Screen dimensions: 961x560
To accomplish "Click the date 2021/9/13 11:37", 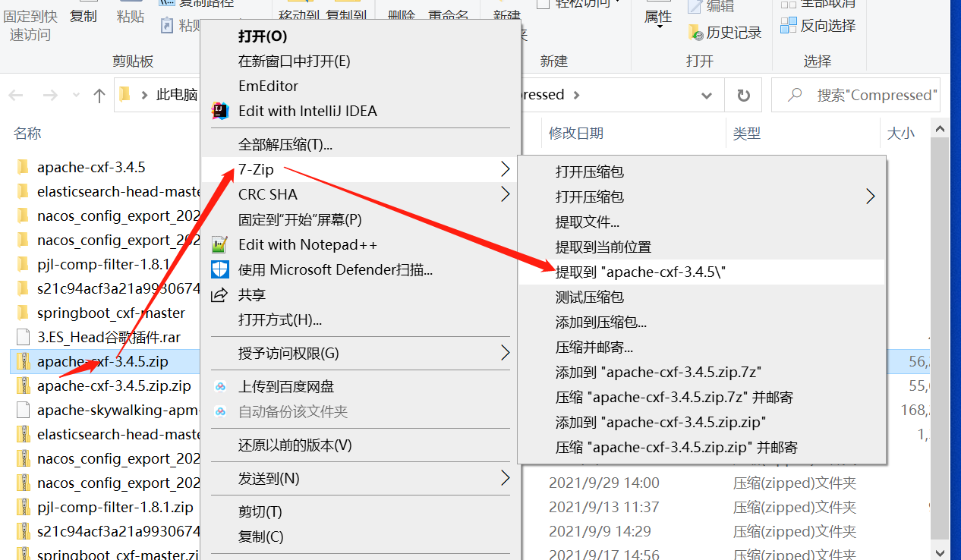I will (604, 507).
